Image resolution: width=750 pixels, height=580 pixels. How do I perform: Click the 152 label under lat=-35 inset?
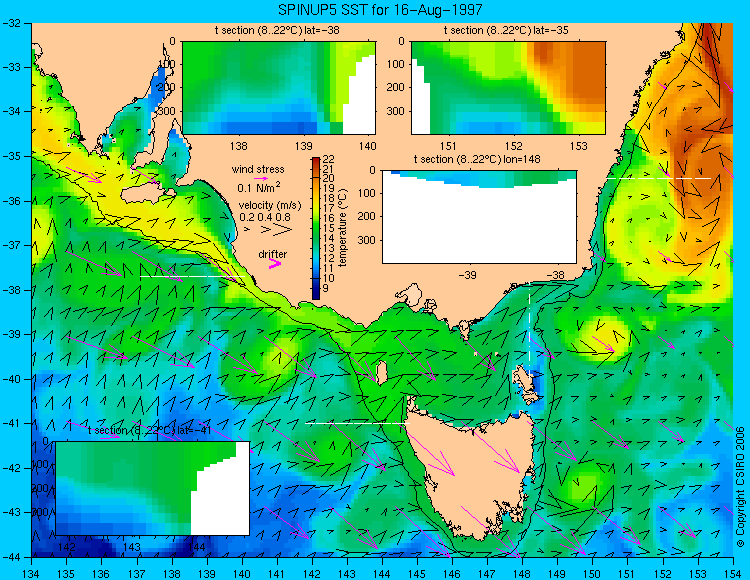pyautogui.click(x=514, y=146)
